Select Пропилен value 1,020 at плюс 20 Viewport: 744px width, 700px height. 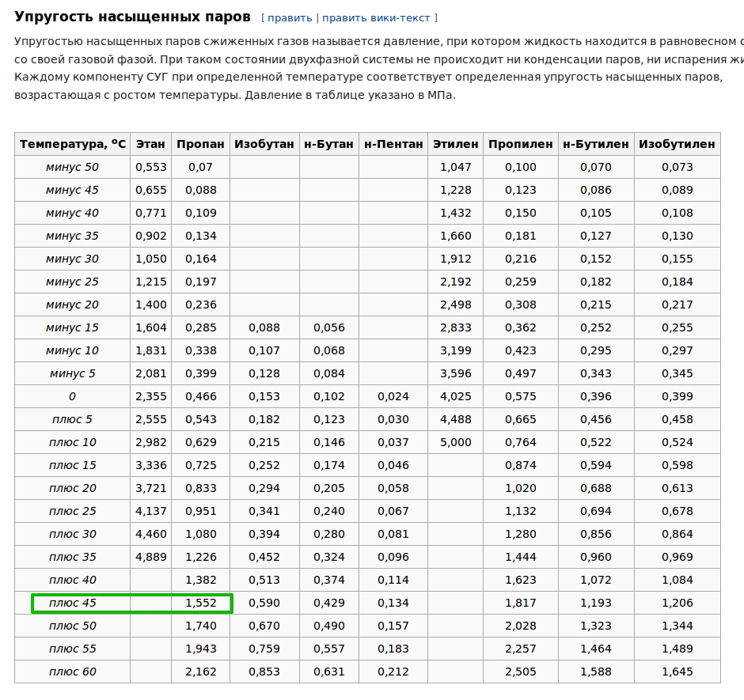coord(521,489)
